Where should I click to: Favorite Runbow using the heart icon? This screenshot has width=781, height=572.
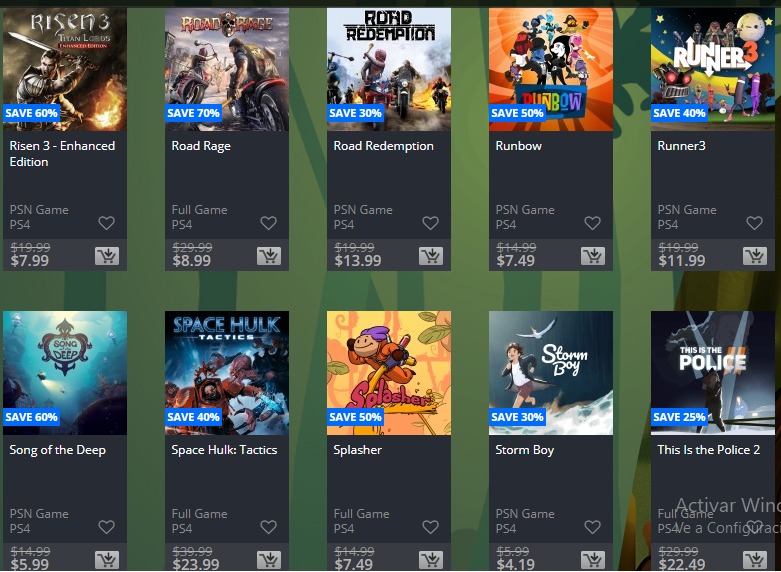(592, 223)
